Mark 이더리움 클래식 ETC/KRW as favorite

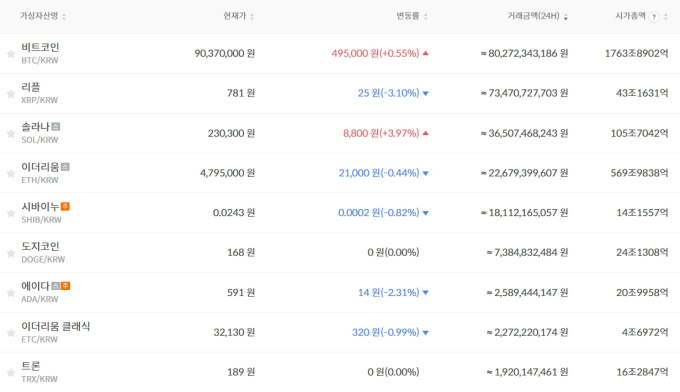(11, 333)
